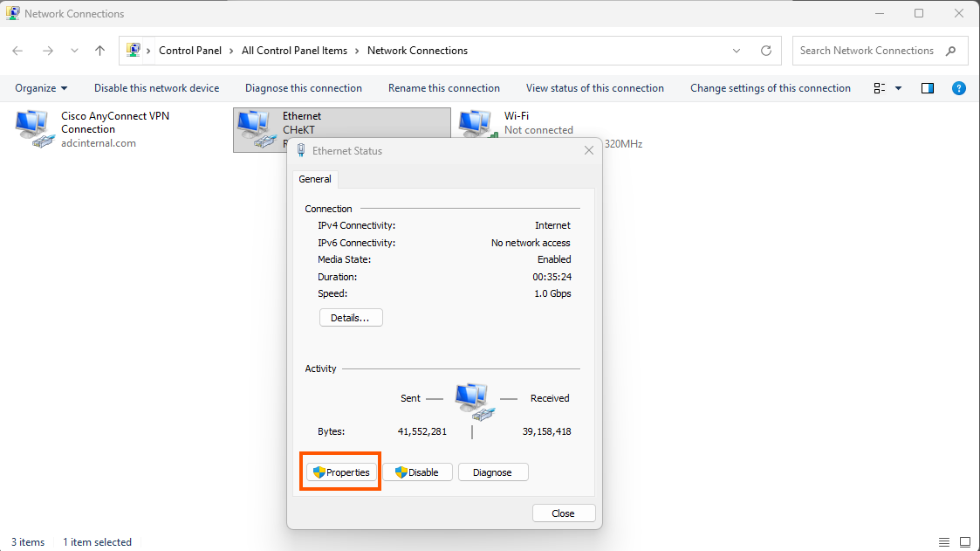This screenshot has width=980, height=551.
Task: Click the Disable button in the dialog
Action: coord(417,472)
